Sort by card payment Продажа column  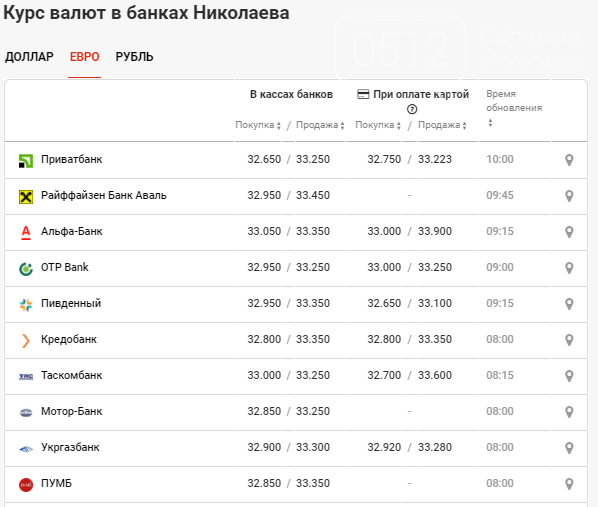pos(442,125)
